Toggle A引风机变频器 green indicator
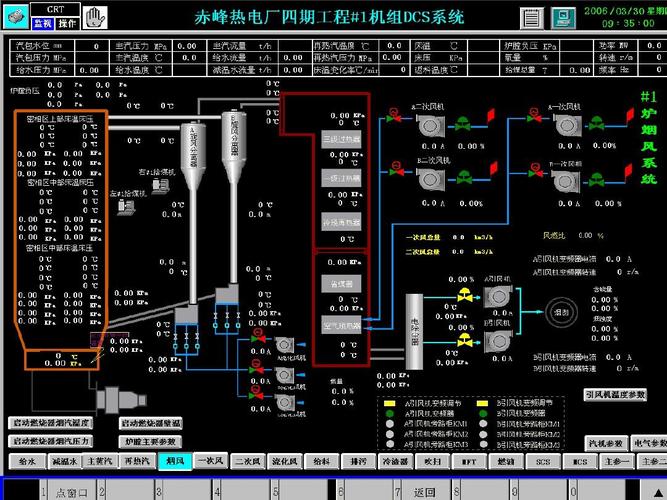Image resolution: width=667 pixels, height=500 pixels. pyautogui.click(x=390, y=414)
